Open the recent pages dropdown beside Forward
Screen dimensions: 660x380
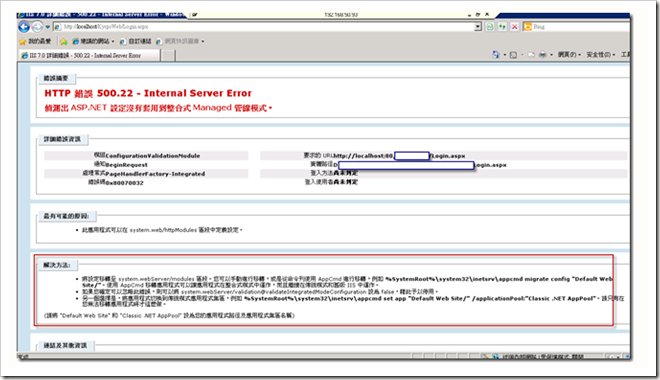[x=47, y=27]
